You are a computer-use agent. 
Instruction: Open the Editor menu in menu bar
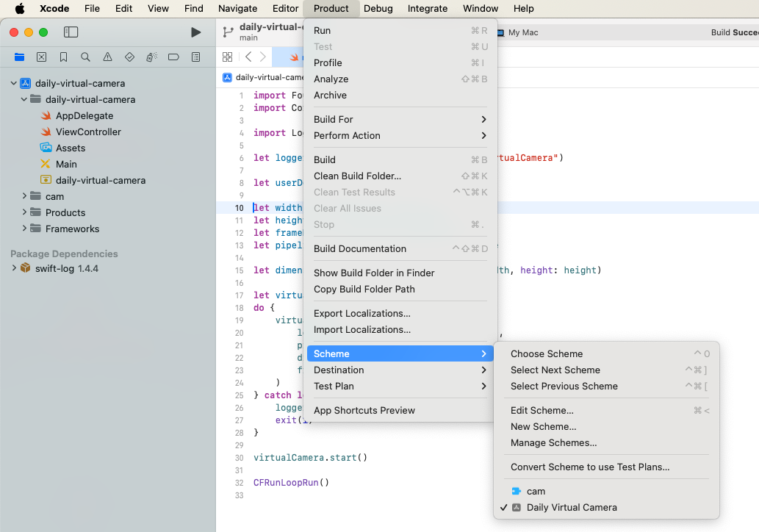click(x=285, y=8)
